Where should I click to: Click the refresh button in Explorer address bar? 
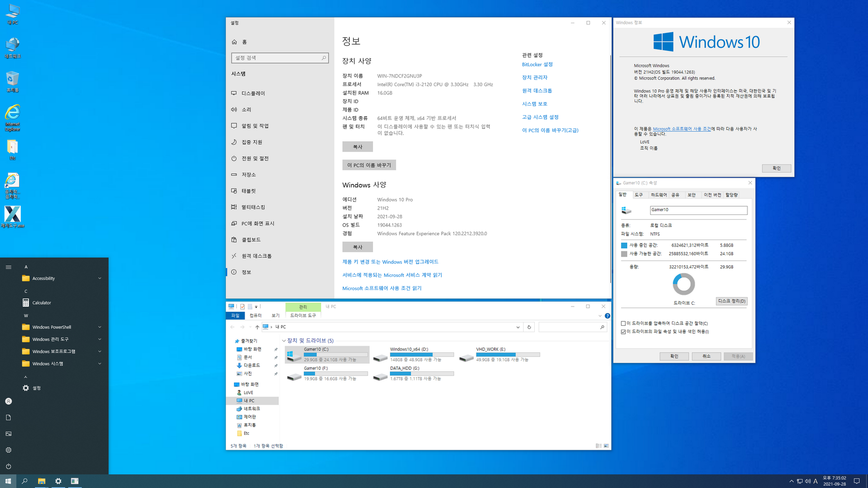pyautogui.click(x=529, y=327)
